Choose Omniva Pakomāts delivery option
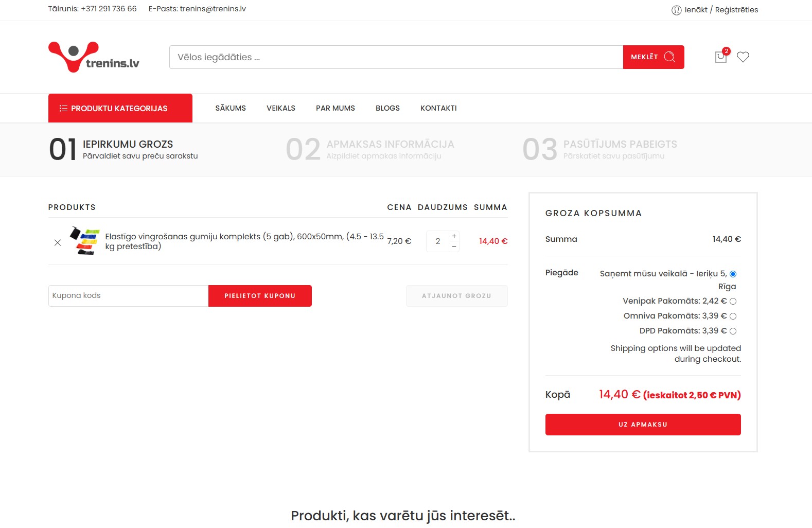 [733, 316]
